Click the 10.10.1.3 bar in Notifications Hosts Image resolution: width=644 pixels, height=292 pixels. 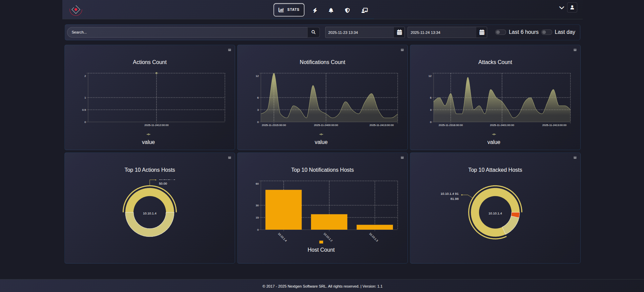tap(375, 227)
